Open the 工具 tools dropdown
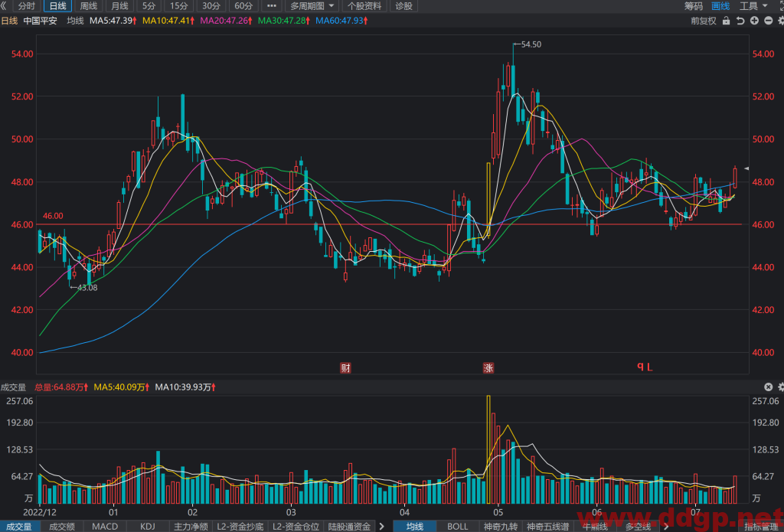Image resolution: width=784 pixels, height=532 pixels. tap(753, 6)
